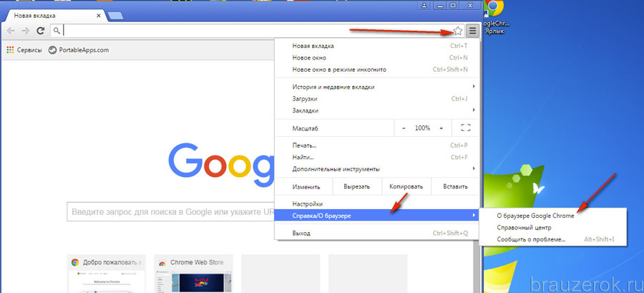The width and height of the screenshot is (644, 293).
Task: Open О браузере Google Chrome
Action: click(553, 216)
